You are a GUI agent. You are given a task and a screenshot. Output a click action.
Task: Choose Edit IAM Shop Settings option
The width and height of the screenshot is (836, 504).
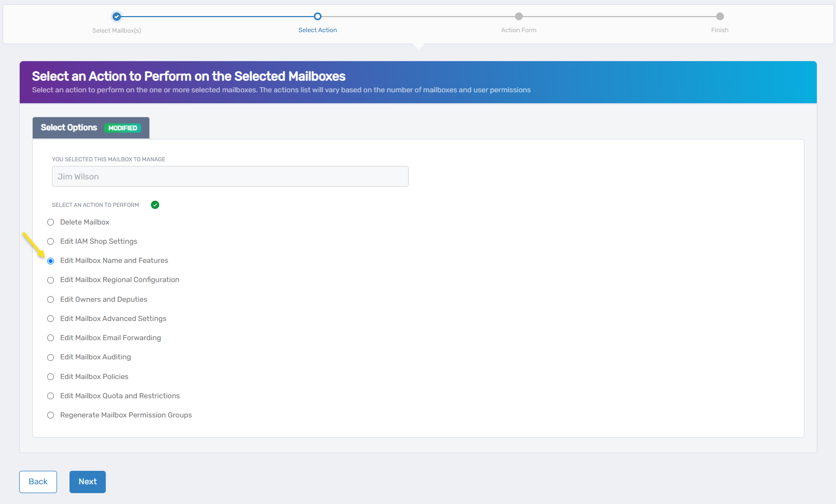[51, 242]
